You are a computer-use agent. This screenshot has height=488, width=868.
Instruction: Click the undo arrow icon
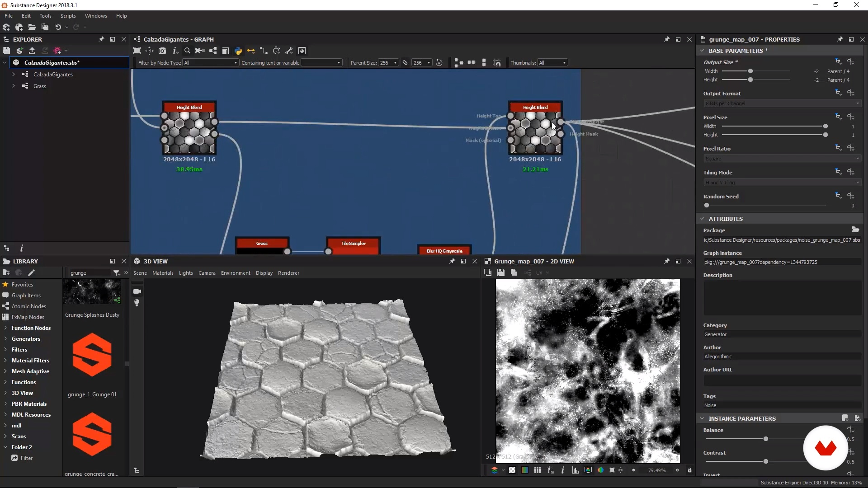point(58,27)
